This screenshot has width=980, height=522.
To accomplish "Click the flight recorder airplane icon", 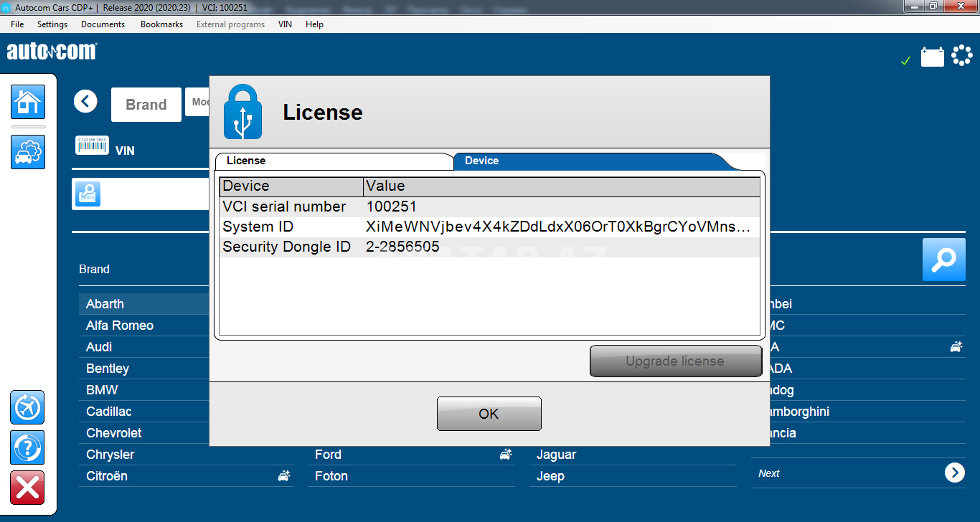I will (x=28, y=408).
